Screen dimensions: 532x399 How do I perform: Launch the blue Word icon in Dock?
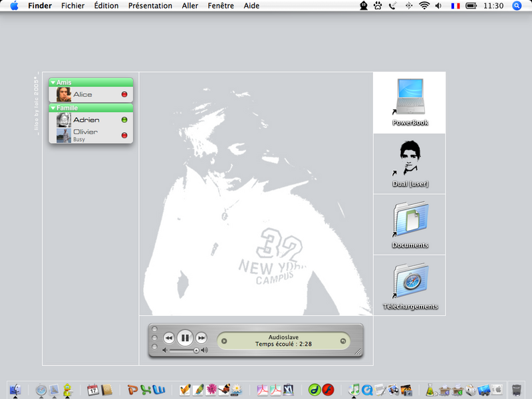coord(158,390)
